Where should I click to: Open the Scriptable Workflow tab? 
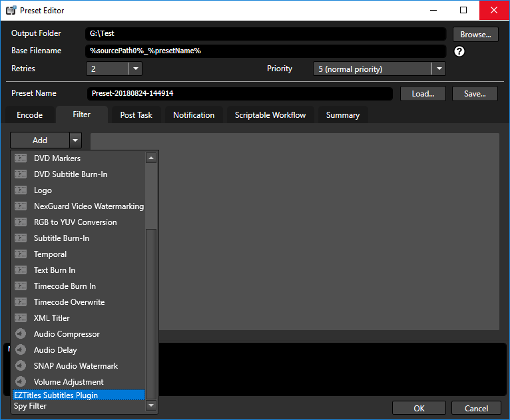point(270,115)
